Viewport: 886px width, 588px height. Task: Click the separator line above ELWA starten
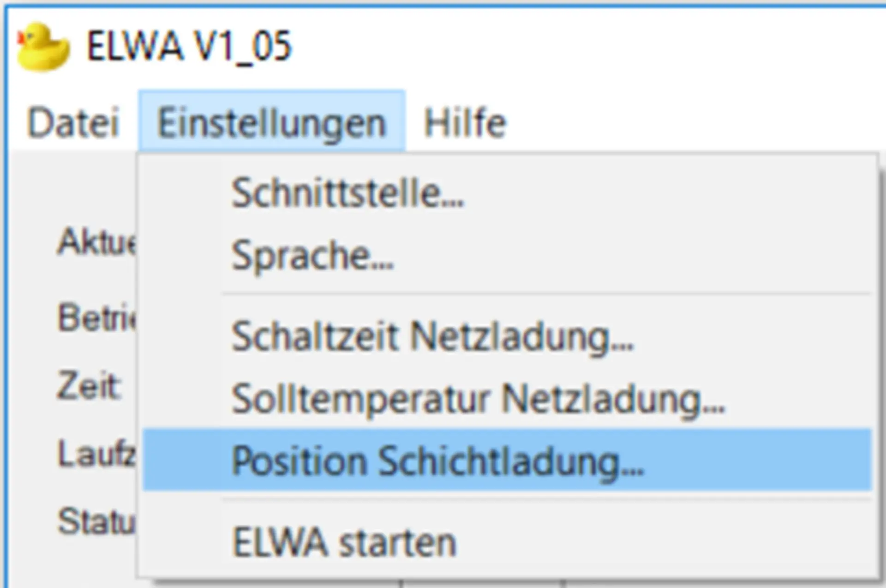(546, 500)
